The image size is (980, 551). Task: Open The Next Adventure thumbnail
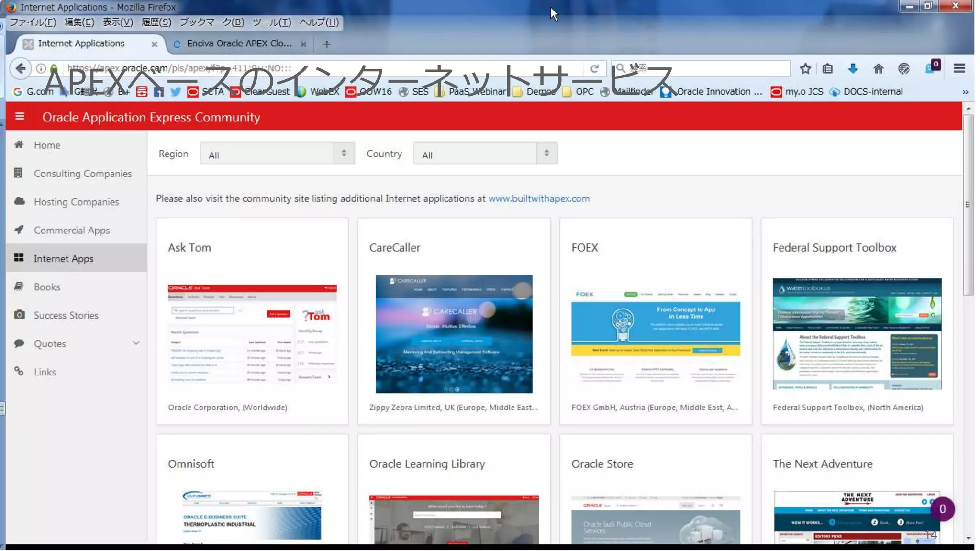(857, 517)
